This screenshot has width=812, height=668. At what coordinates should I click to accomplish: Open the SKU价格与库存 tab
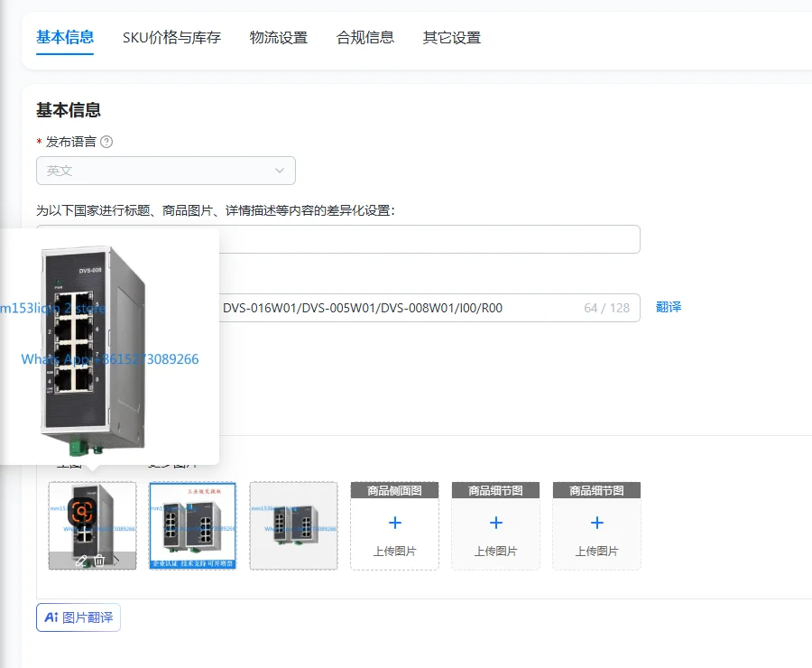point(171,37)
